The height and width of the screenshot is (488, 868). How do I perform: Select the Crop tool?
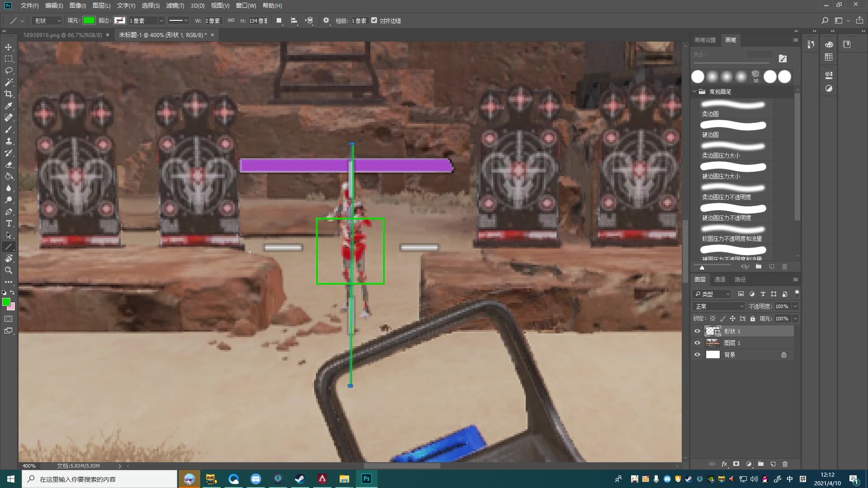click(9, 94)
